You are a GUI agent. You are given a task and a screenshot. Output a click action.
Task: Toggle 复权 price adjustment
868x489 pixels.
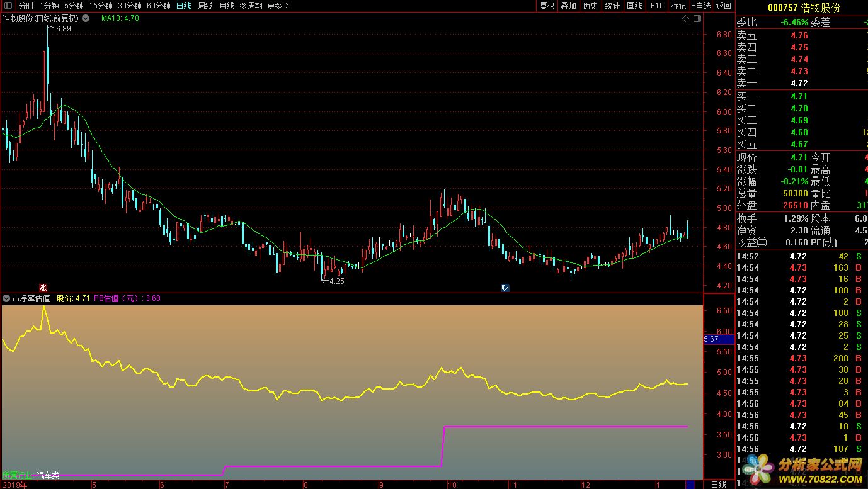pos(547,6)
